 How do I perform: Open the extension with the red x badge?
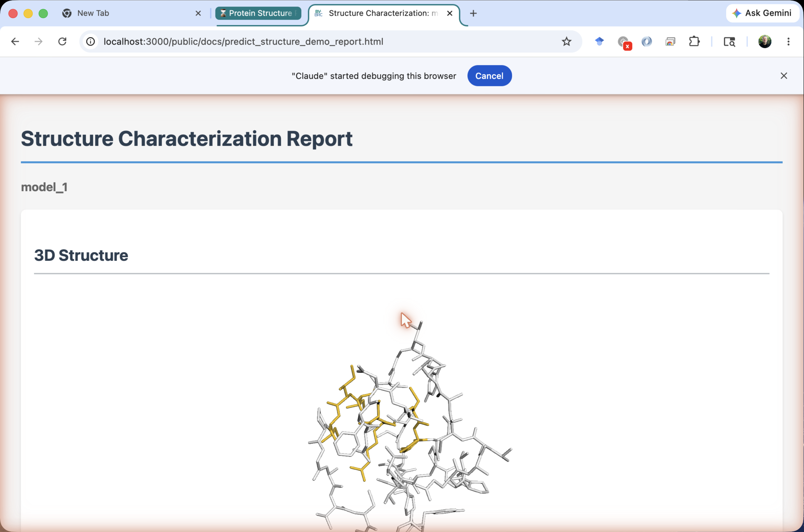pos(624,42)
